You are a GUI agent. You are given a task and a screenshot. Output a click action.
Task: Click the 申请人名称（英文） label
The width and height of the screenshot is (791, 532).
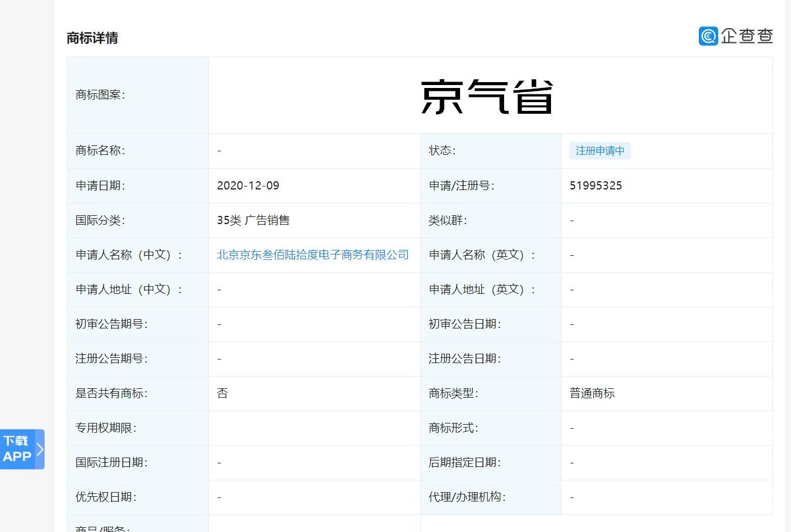[482, 255]
